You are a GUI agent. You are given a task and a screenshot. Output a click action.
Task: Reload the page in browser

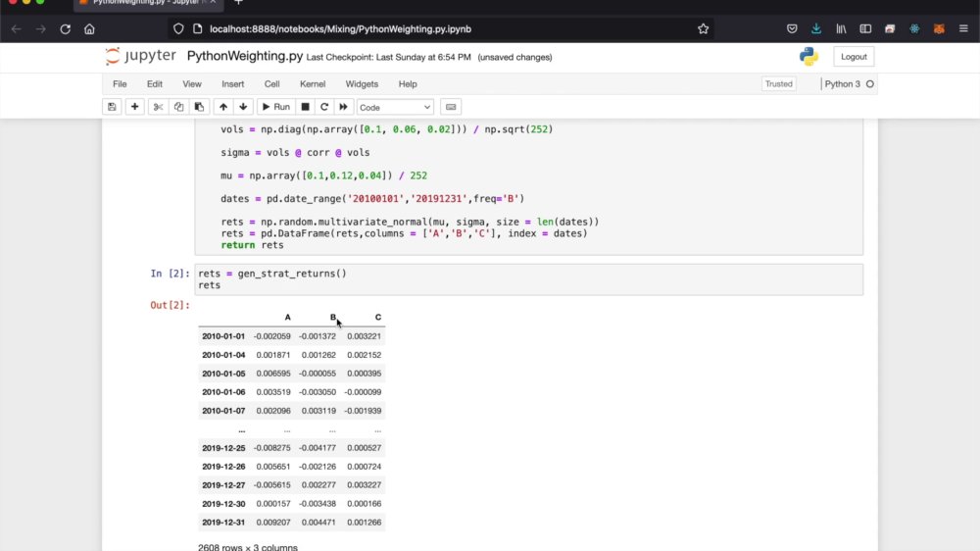pos(65,28)
